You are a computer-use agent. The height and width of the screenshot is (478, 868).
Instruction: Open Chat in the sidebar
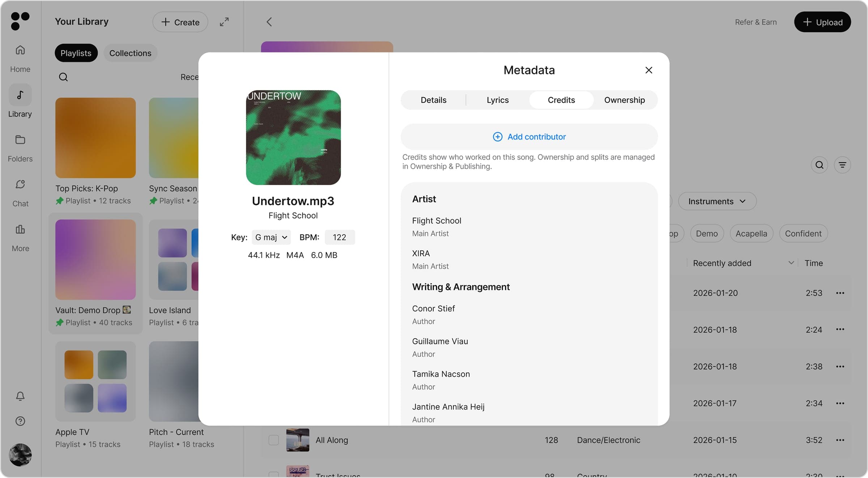pos(20,193)
